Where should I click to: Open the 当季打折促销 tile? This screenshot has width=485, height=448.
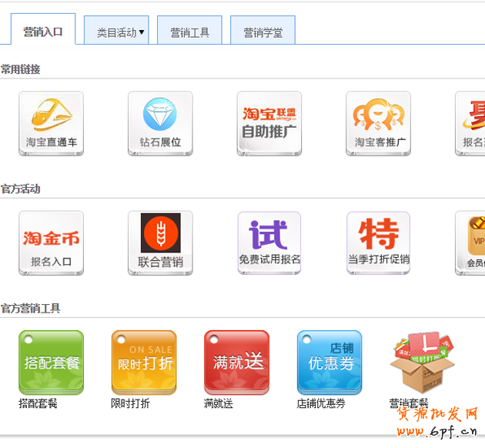[378, 243]
